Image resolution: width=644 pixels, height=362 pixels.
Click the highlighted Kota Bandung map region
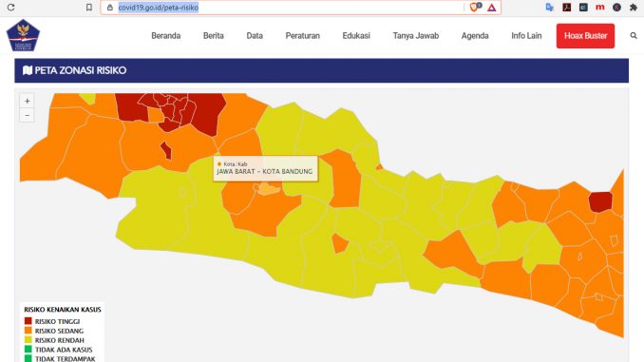pos(269,189)
